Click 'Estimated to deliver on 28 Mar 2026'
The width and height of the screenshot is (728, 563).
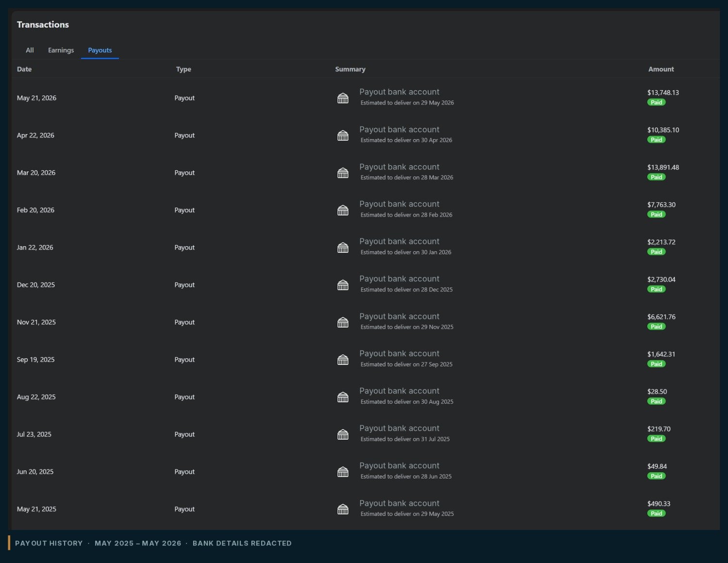click(407, 178)
